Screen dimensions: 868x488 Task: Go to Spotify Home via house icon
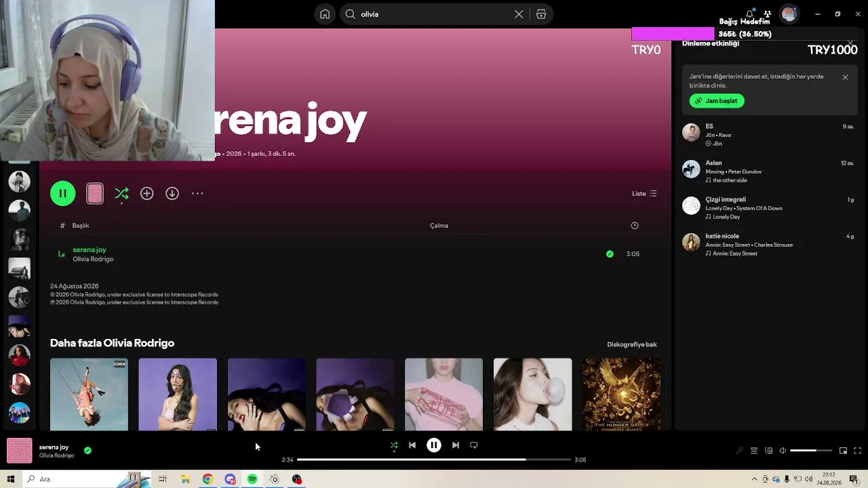pos(325,14)
